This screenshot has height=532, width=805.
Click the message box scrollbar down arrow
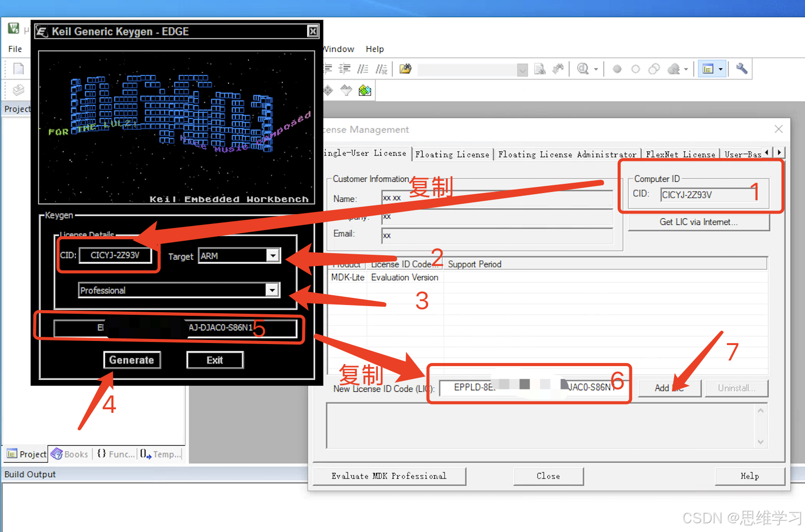pyautogui.click(x=760, y=442)
